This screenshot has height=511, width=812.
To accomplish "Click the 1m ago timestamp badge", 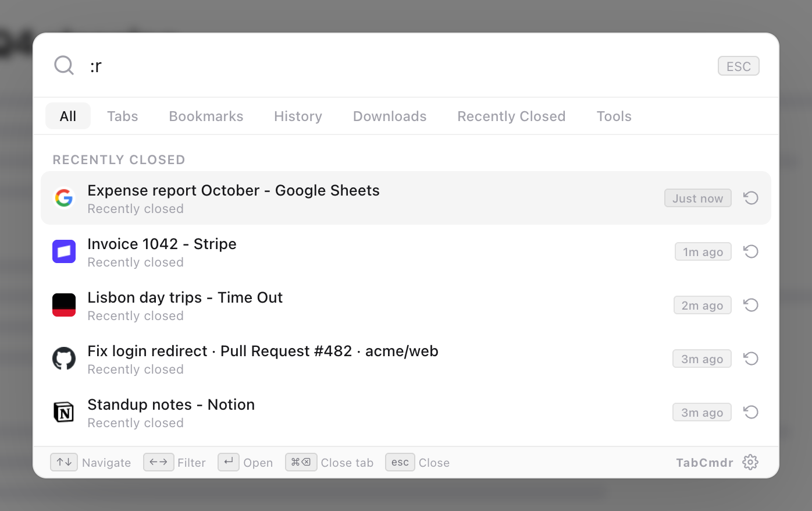I will tap(703, 251).
